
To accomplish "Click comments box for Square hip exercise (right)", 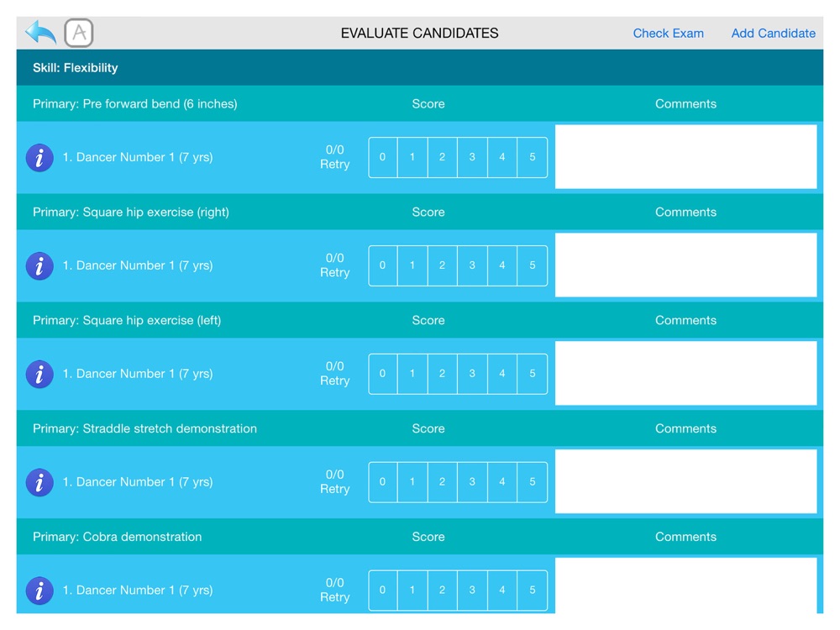I will click(685, 265).
